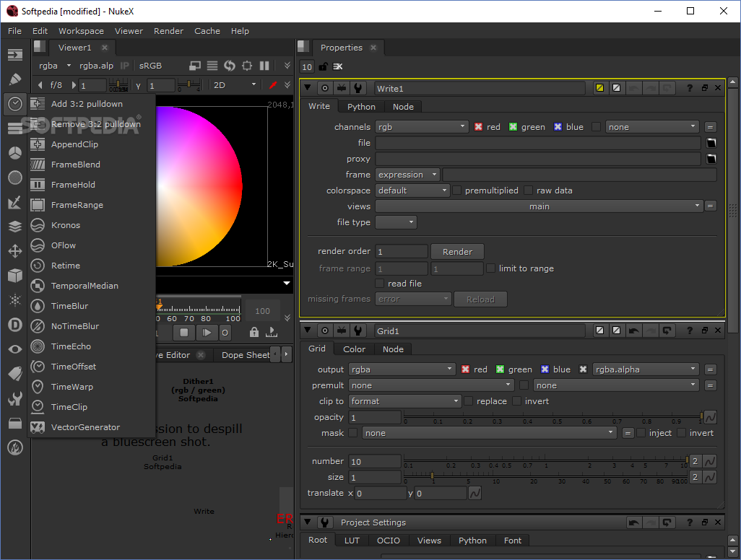This screenshot has width=741, height=560.
Task: Enable the raw data checkbox
Action: pos(529,191)
